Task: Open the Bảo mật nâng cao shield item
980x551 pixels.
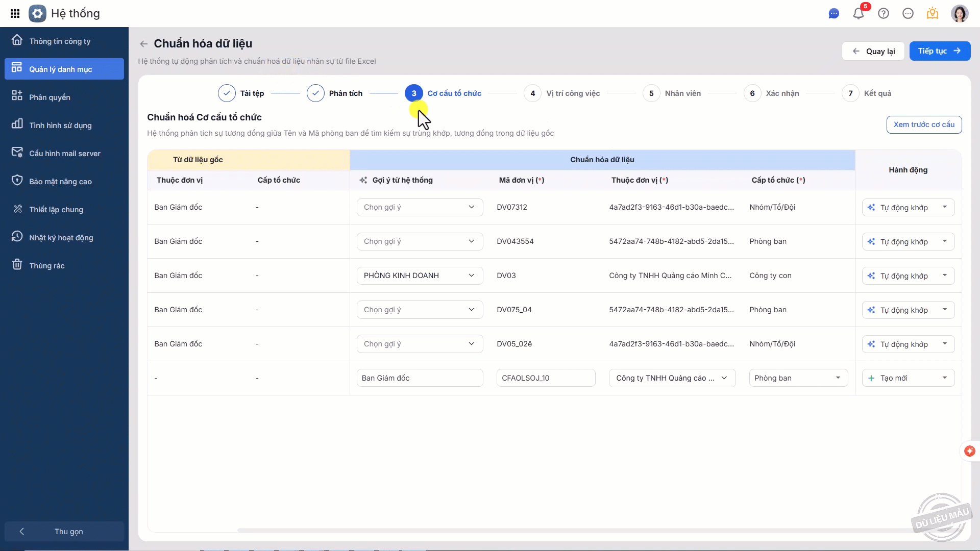Action: (x=60, y=181)
